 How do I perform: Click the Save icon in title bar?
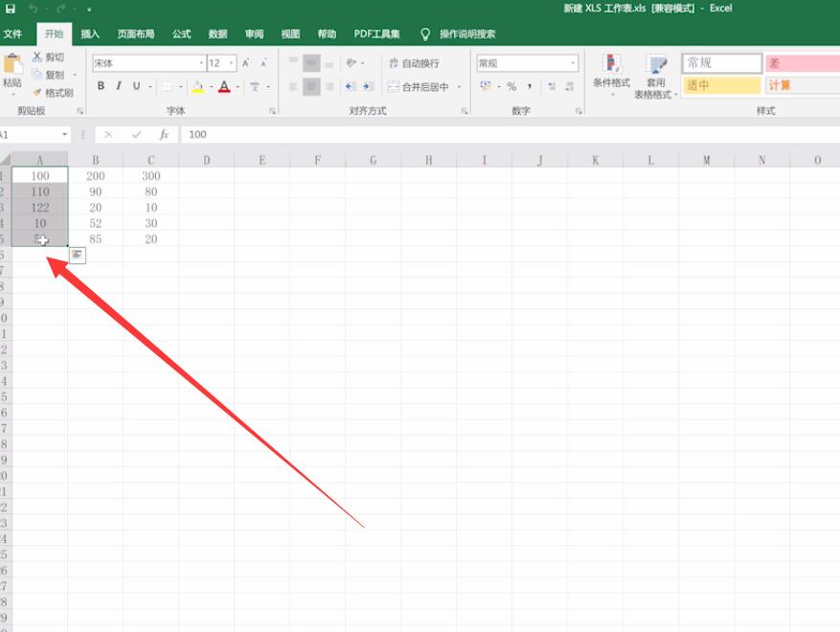coord(11,9)
